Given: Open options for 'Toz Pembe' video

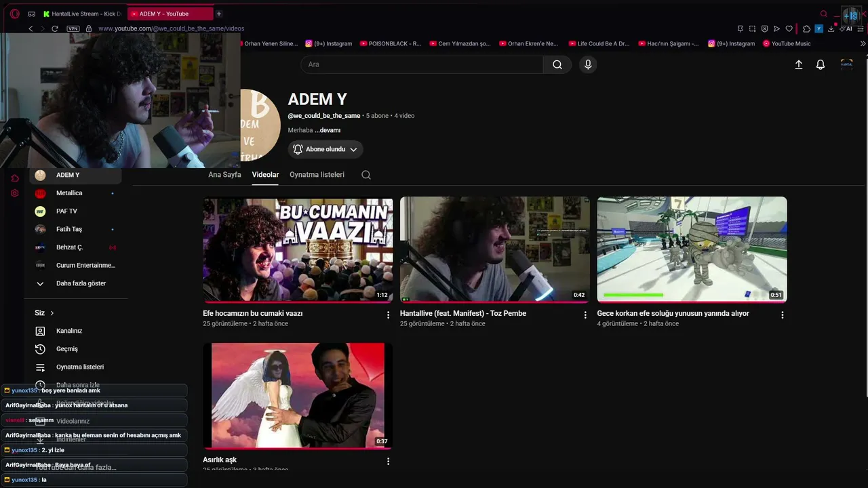Looking at the screenshot, I should pyautogui.click(x=585, y=315).
